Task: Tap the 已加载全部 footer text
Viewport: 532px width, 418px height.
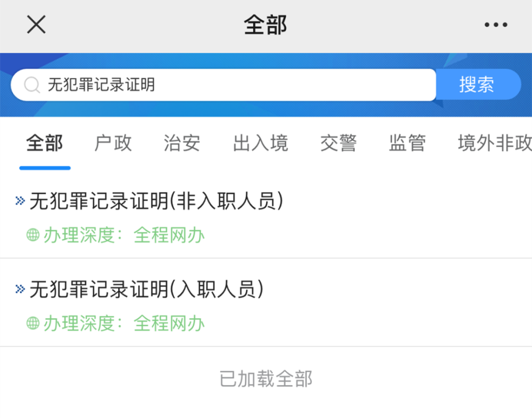Action: tap(265, 379)
